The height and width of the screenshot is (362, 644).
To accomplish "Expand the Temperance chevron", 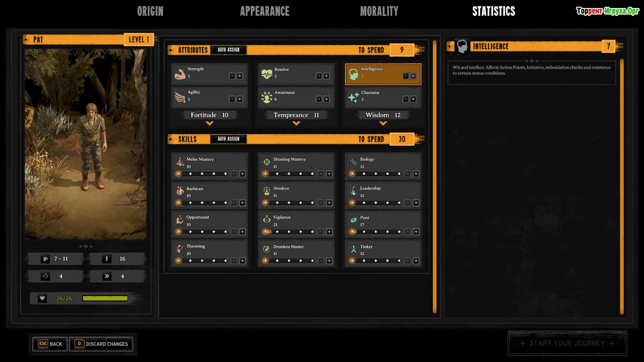I will point(296,123).
